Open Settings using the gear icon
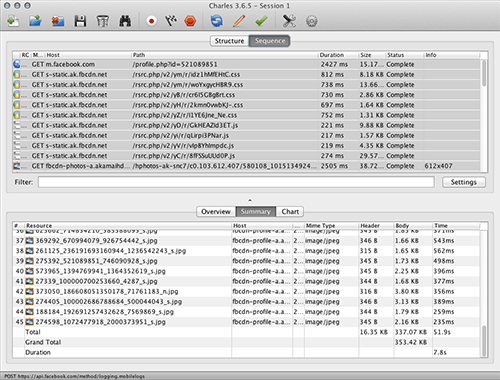This screenshot has width=500, height=380. point(312,21)
